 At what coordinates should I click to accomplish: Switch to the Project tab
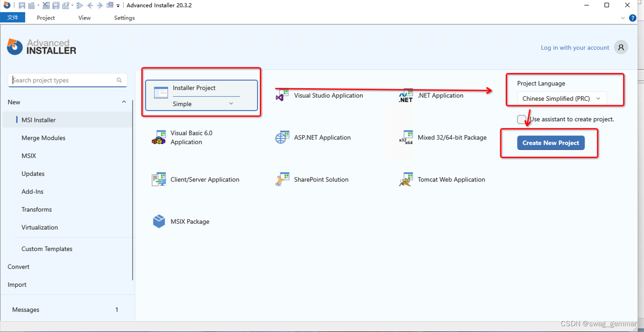(45, 17)
